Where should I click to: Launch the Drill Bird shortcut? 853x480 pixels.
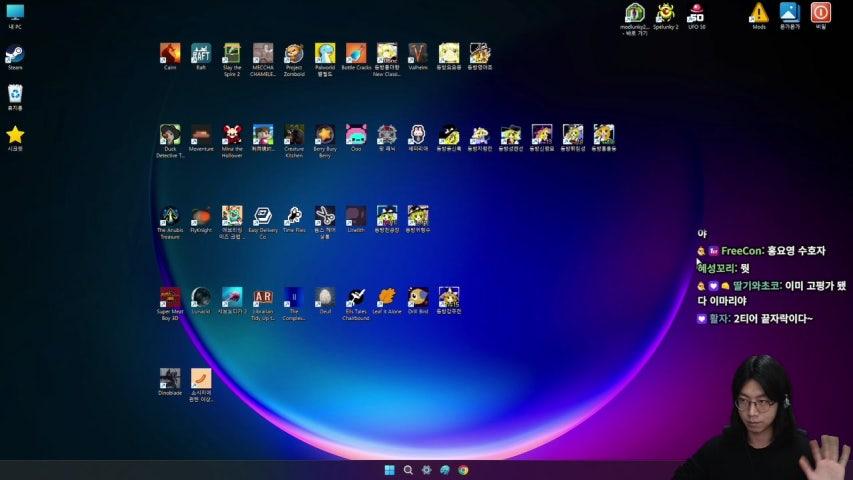tap(418, 299)
